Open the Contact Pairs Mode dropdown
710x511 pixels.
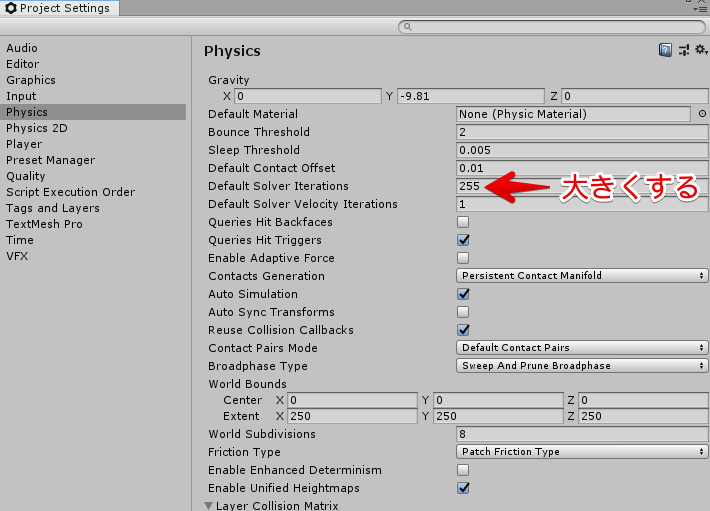(582, 348)
